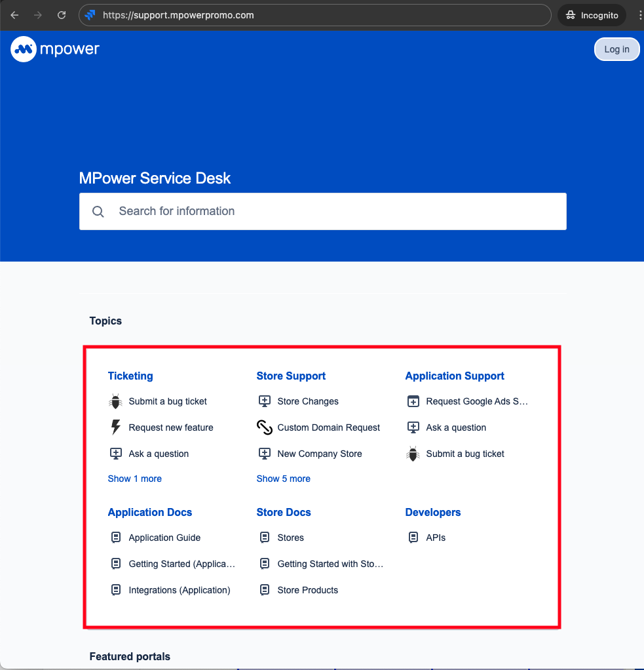Open Ask a question under Ticketing
This screenshot has height=670, width=644.
click(x=159, y=454)
